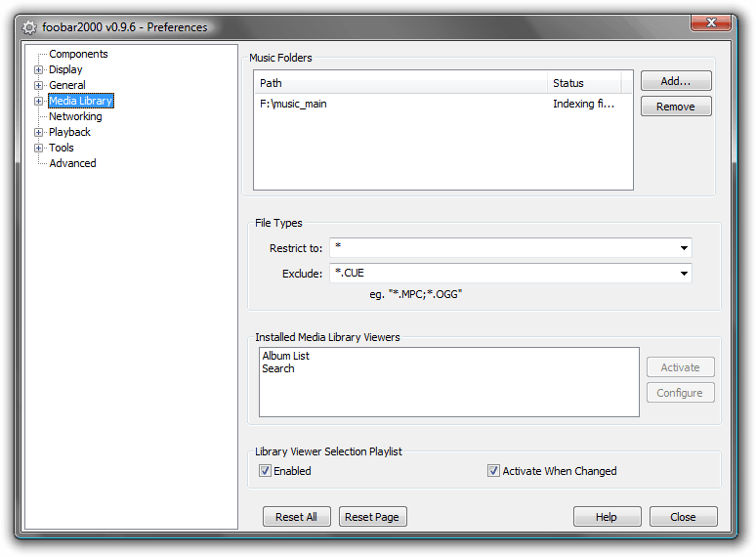The height and width of the screenshot is (557, 756).
Task: Select Album List in installed viewers
Action: tap(285, 356)
